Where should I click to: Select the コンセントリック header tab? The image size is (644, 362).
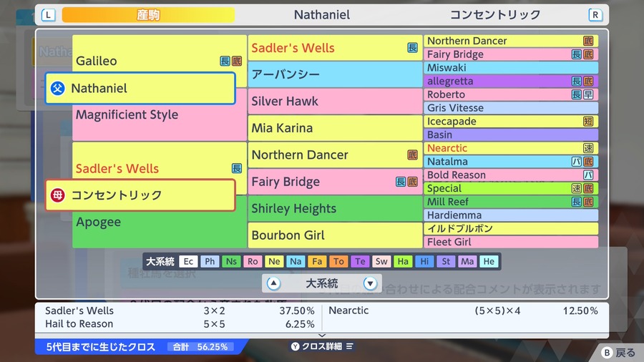click(495, 15)
